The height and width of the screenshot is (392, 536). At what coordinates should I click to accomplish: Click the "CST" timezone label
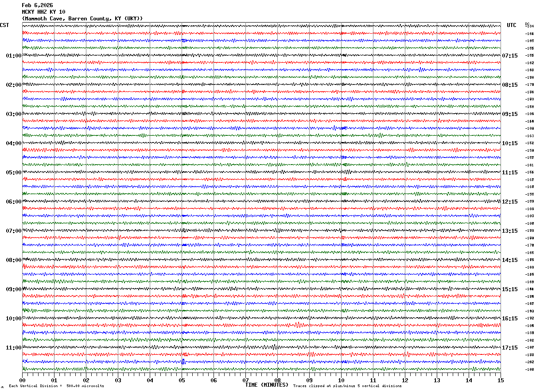point(4,25)
